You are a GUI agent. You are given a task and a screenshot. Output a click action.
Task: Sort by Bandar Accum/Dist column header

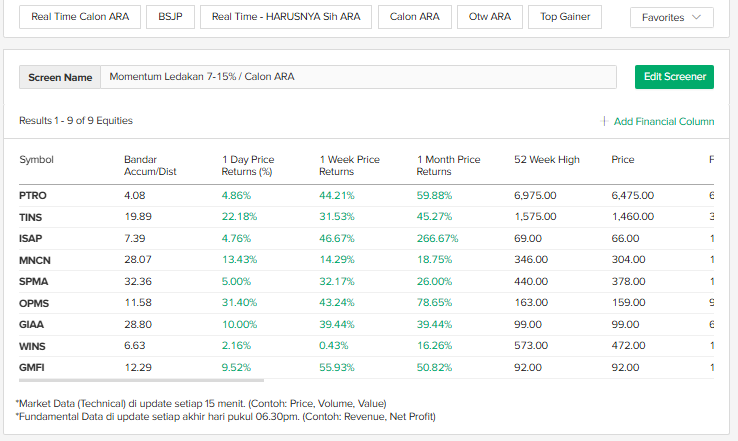150,165
